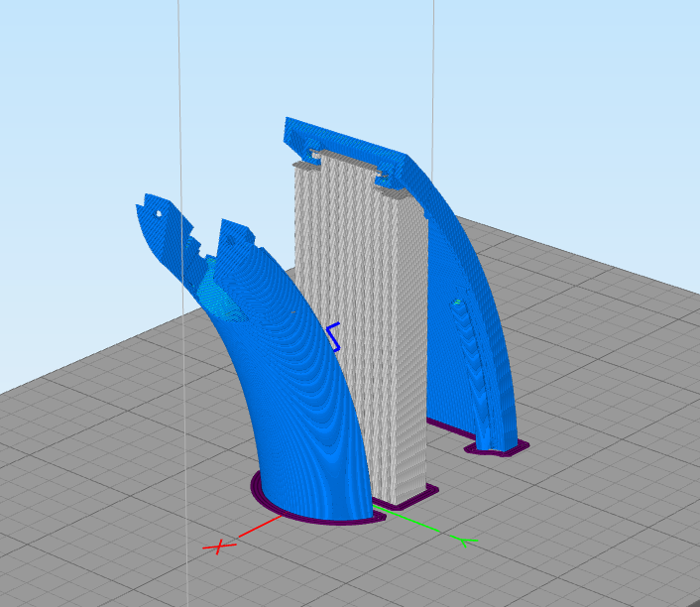
Task: Click the red X axis marker
Action: click(x=219, y=546)
